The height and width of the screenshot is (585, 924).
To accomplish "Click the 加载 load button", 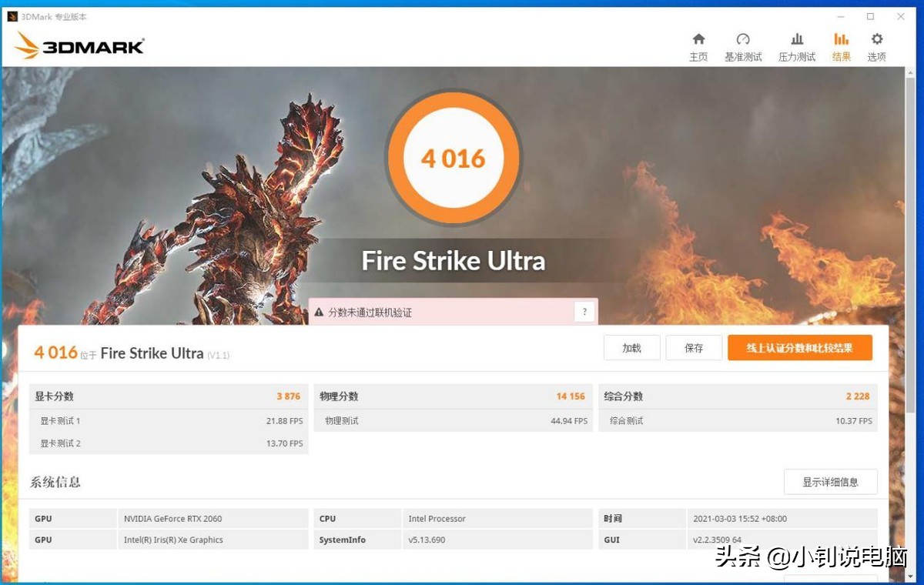I will tap(632, 348).
